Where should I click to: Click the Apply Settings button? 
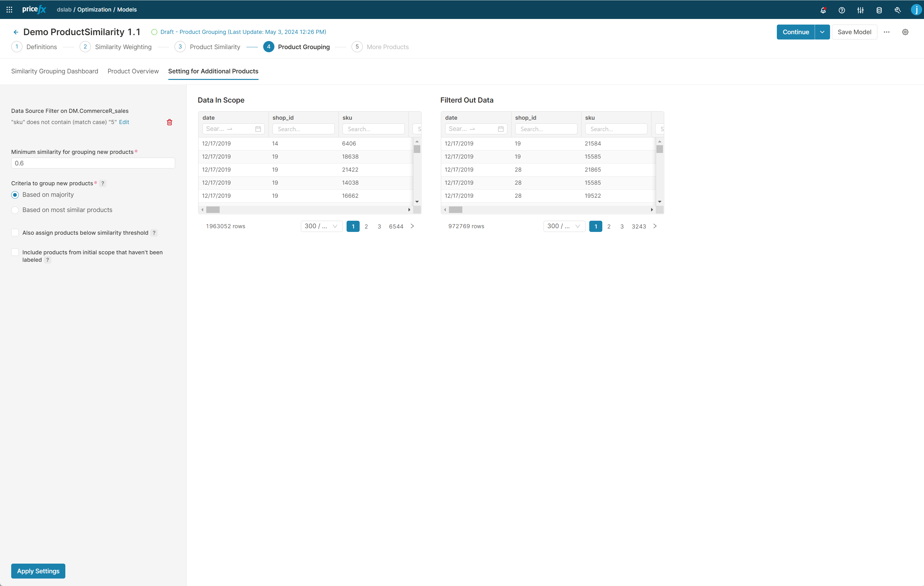(x=38, y=571)
